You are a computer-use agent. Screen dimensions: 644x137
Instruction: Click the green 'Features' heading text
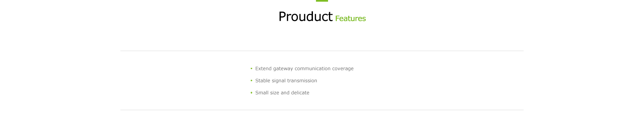pyautogui.click(x=350, y=18)
